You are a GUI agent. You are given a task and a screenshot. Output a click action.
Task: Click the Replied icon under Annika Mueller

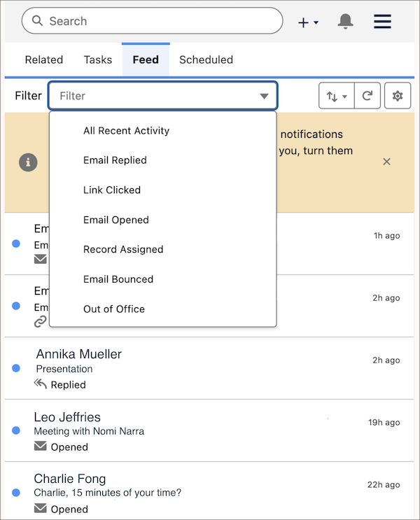(x=41, y=384)
